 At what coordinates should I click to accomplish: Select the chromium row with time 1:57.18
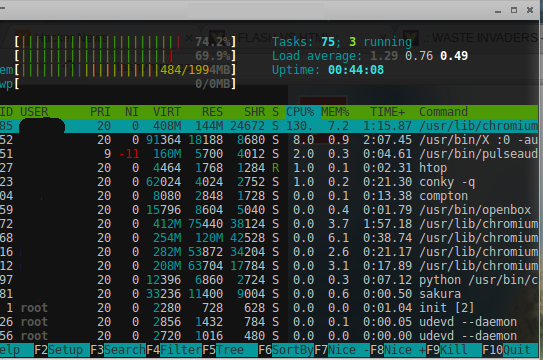[269, 224]
